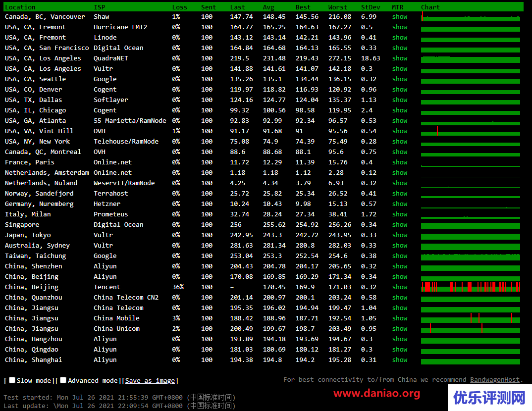Show MTR for Taiwan, Taichung
This screenshot has width=532, height=411.
click(400, 256)
